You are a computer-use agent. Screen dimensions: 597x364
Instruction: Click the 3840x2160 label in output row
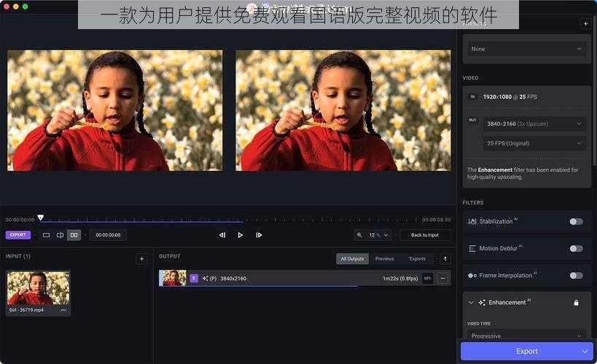click(233, 278)
